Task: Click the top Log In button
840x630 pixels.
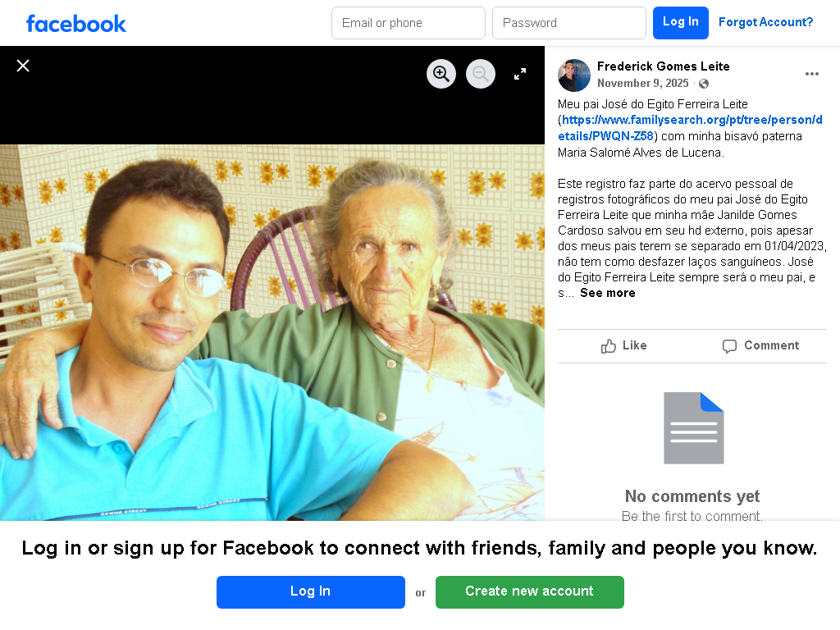Action: (x=680, y=22)
